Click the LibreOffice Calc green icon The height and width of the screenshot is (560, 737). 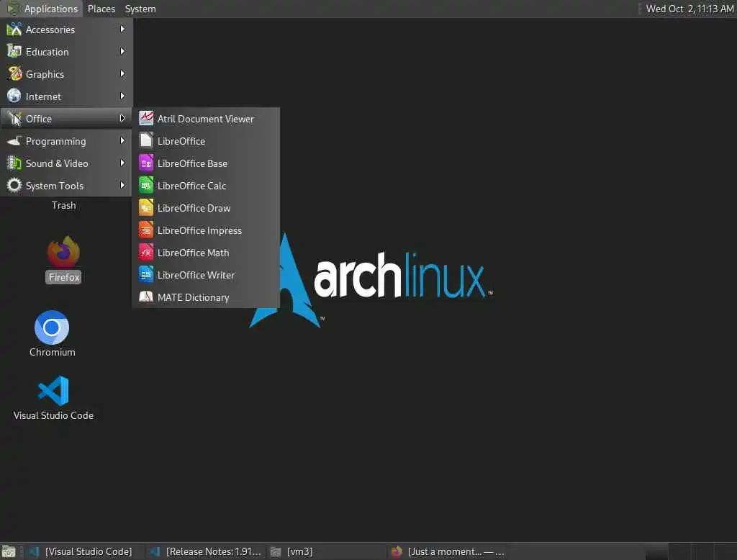pyautogui.click(x=146, y=185)
